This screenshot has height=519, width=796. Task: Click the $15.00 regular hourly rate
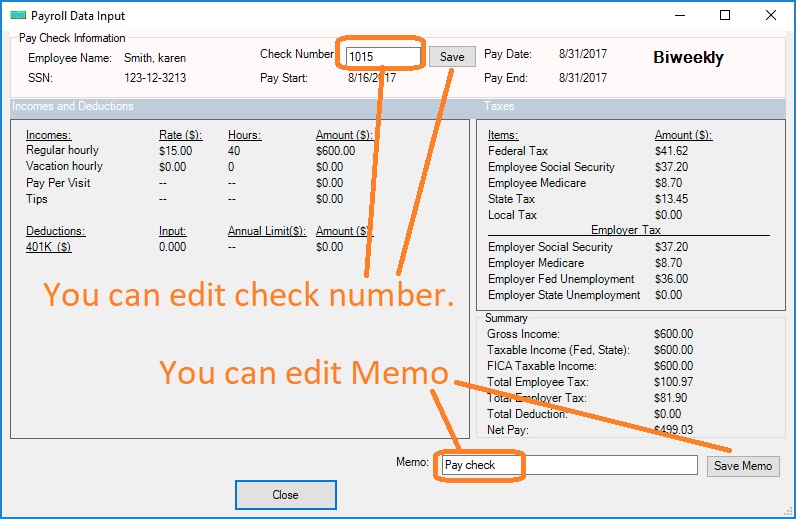(175, 151)
